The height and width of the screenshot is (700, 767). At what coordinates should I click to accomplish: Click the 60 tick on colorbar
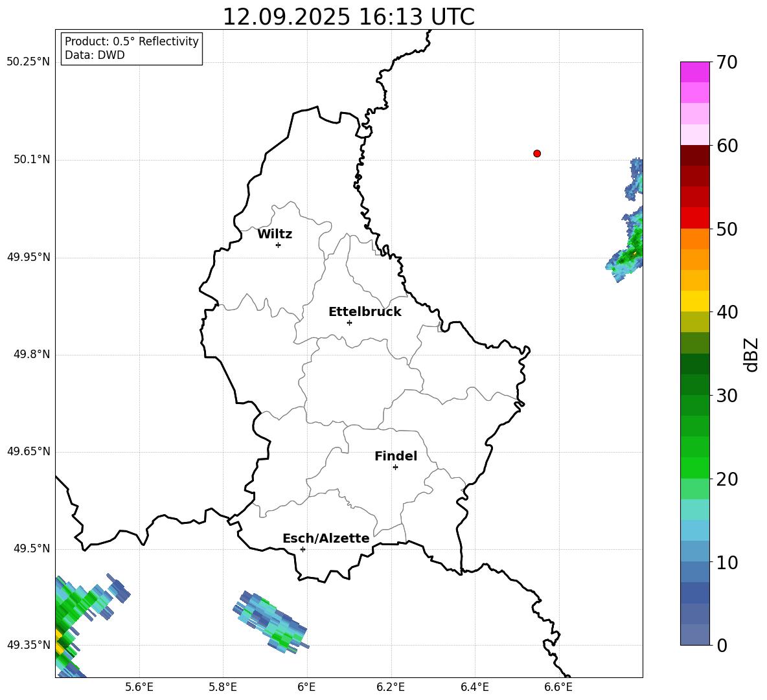tap(726, 145)
